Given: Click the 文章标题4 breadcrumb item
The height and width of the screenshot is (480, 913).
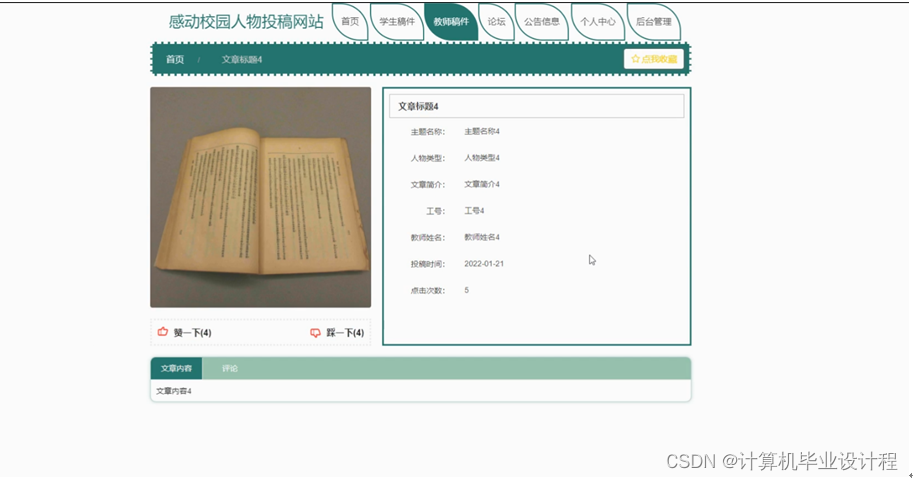Looking at the screenshot, I should (242, 59).
